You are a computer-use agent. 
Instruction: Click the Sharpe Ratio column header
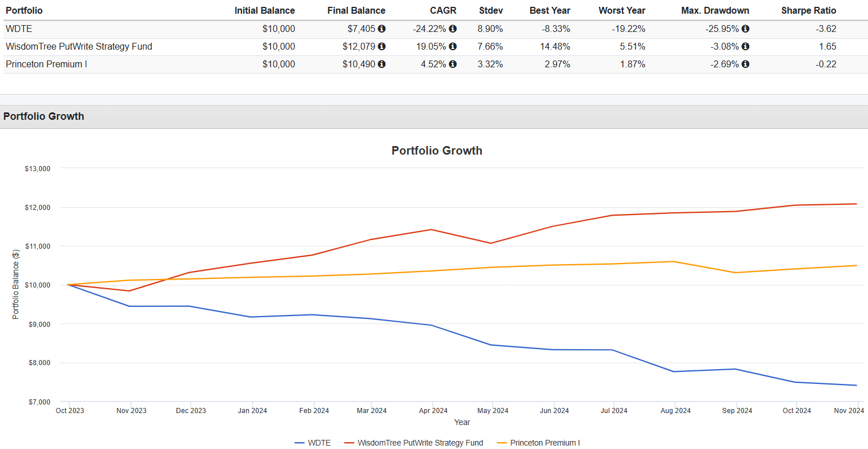click(809, 10)
